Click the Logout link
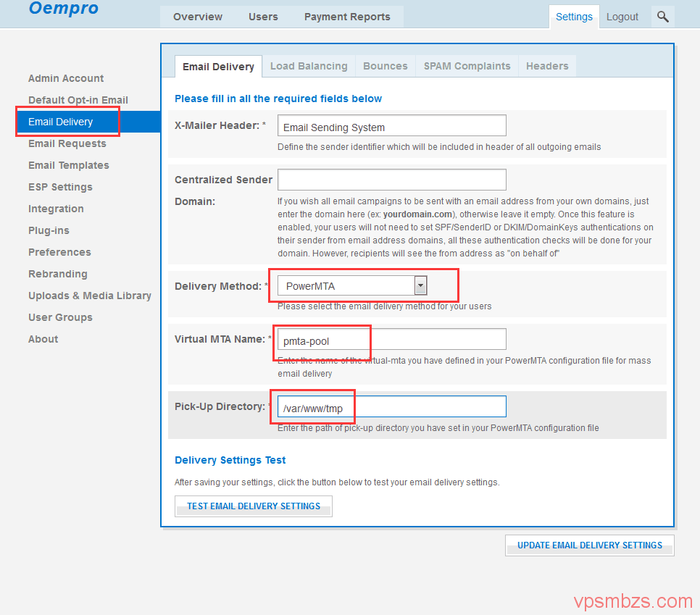This screenshot has width=700, height=615. tap(622, 17)
